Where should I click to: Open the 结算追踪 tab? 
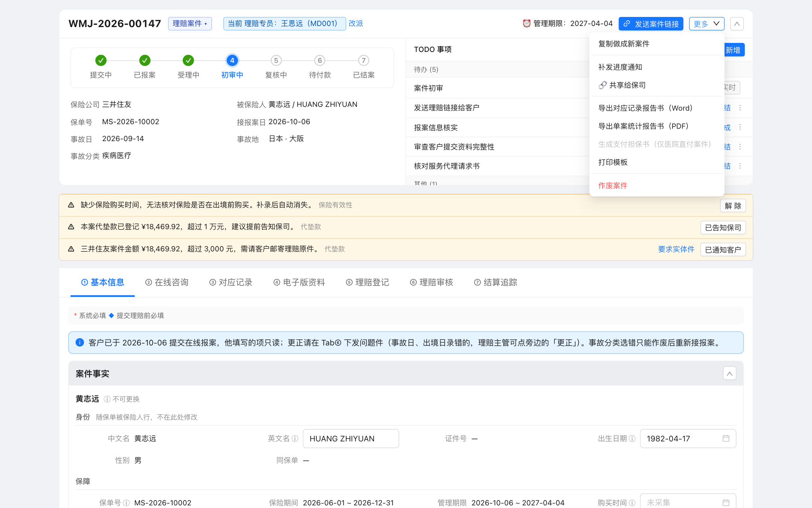pyautogui.click(x=496, y=282)
